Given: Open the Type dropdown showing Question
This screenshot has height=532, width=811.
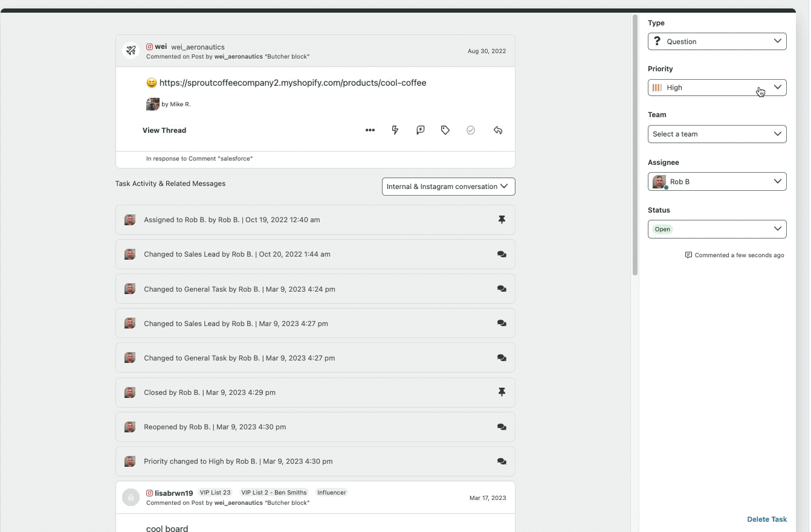Looking at the screenshot, I should 717,41.
